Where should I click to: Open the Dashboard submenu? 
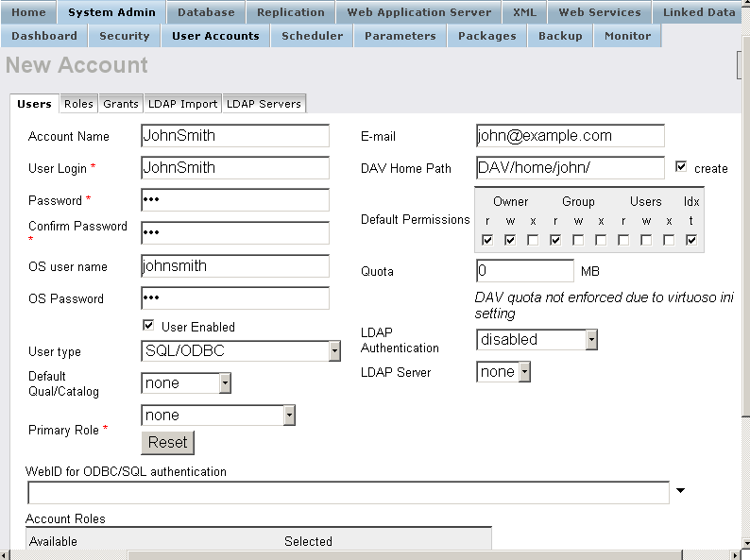click(x=44, y=36)
